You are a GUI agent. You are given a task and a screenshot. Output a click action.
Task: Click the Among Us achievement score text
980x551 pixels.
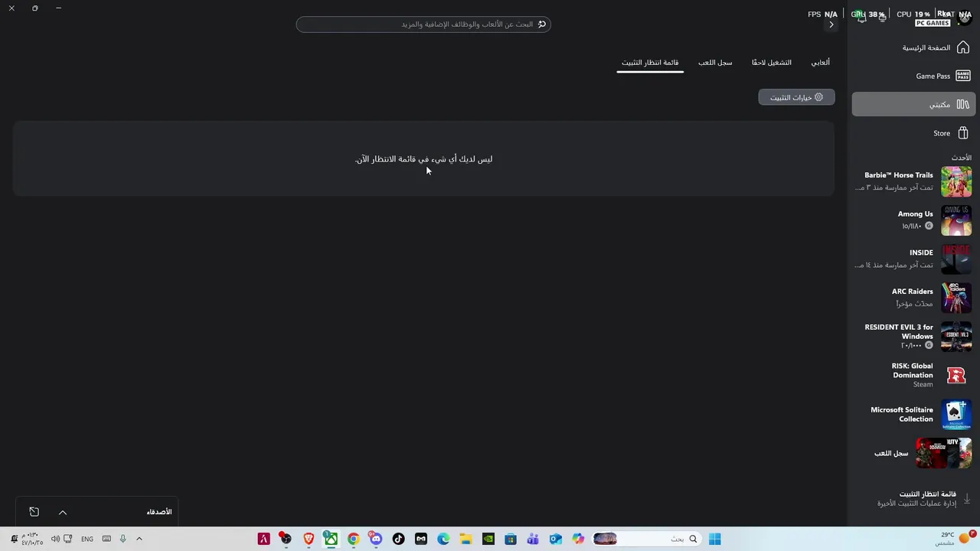pos(911,227)
